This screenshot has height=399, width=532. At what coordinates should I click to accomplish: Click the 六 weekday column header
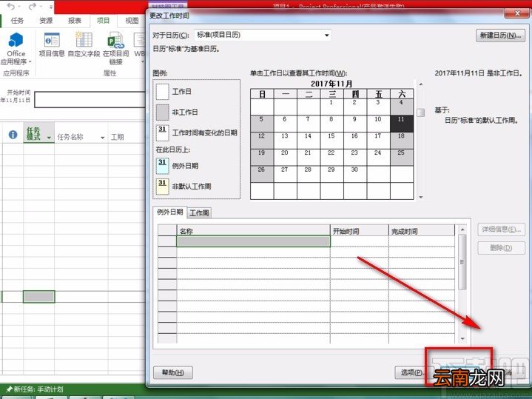coord(402,94)
